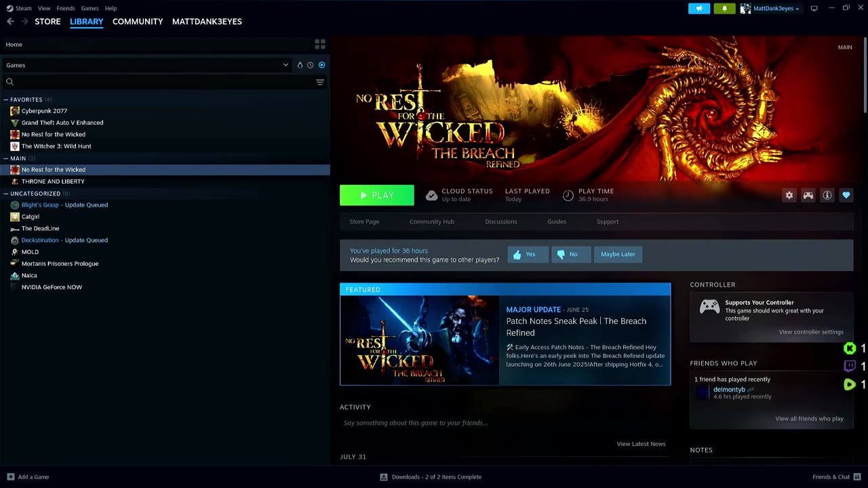Open the Downloads status in the bottom bar

click(x=431, y=476)
